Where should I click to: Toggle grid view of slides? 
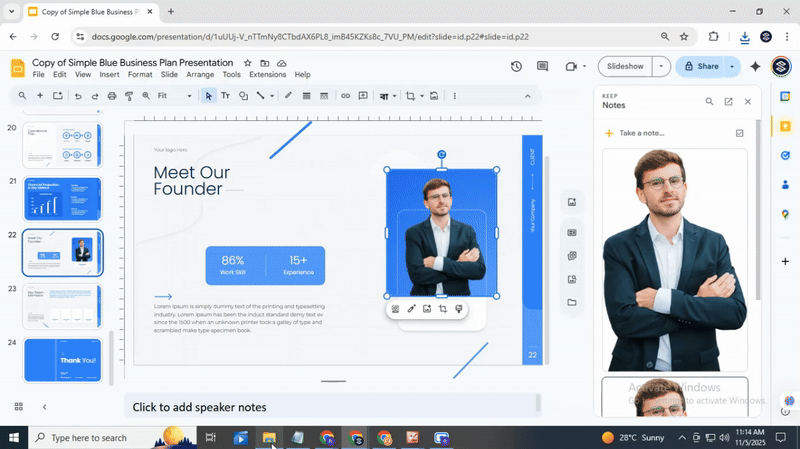coord(19,407)
